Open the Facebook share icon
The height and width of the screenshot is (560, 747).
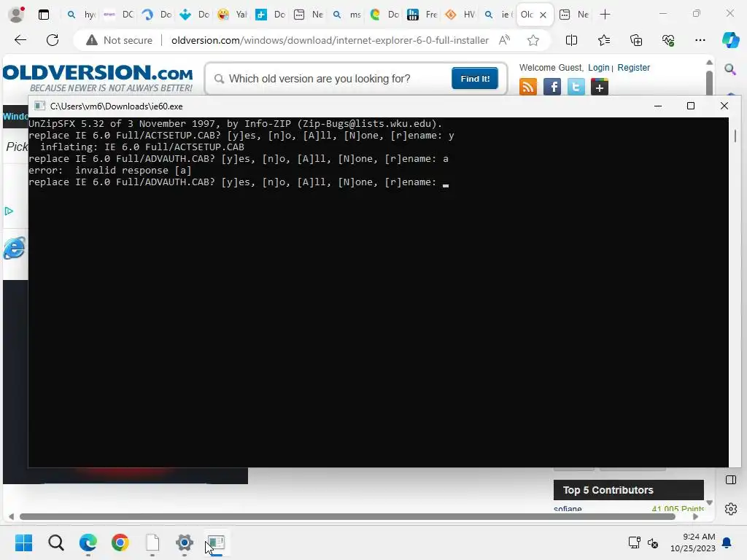tap(552, 87)
